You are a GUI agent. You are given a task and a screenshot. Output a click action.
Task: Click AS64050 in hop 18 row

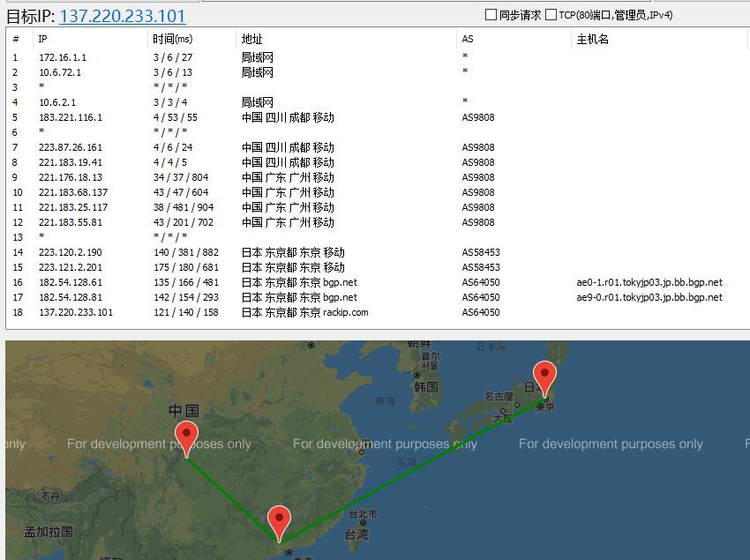[x=481, y=312]
